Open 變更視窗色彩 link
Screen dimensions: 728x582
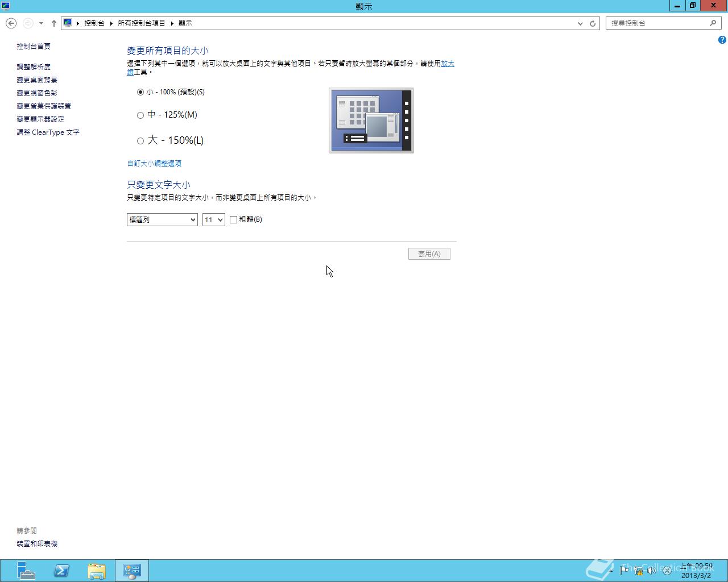click(x=37, y=93)
